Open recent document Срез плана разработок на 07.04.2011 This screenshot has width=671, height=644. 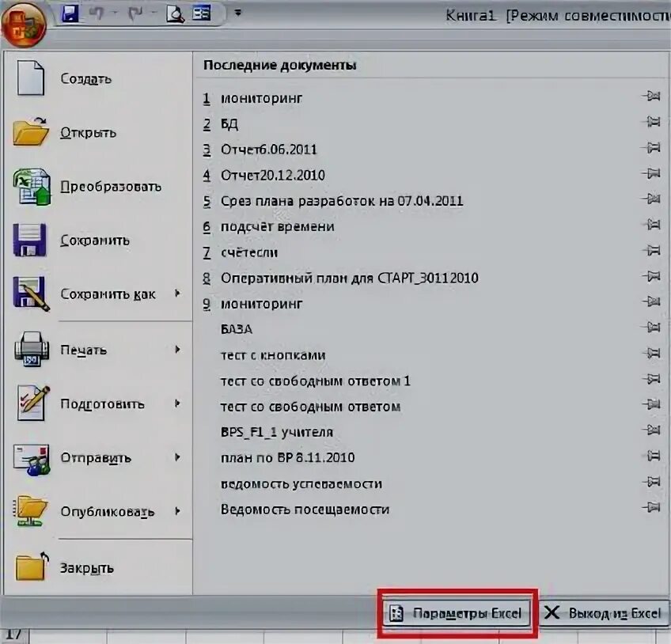342,201
